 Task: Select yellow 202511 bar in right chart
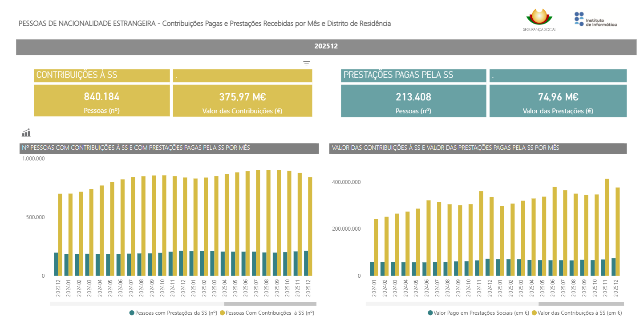click(607, 227)
